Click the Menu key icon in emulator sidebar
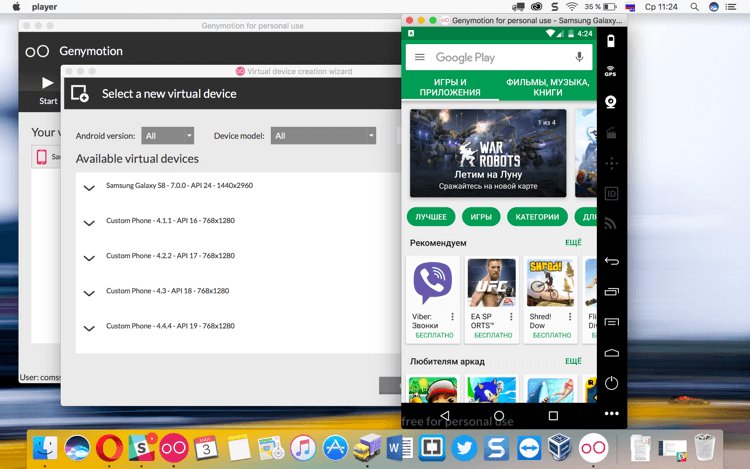The height and width of the screenshot is (469, 750). coord(612,322)
